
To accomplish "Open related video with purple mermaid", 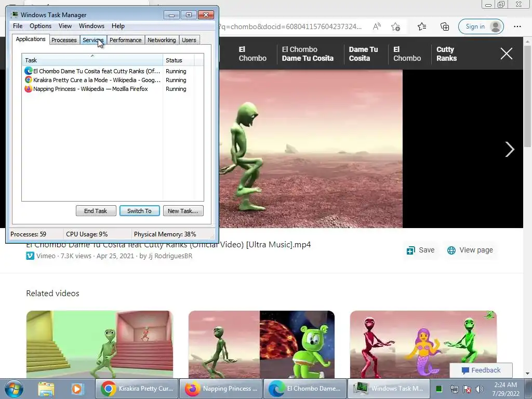I will point(423,344).
